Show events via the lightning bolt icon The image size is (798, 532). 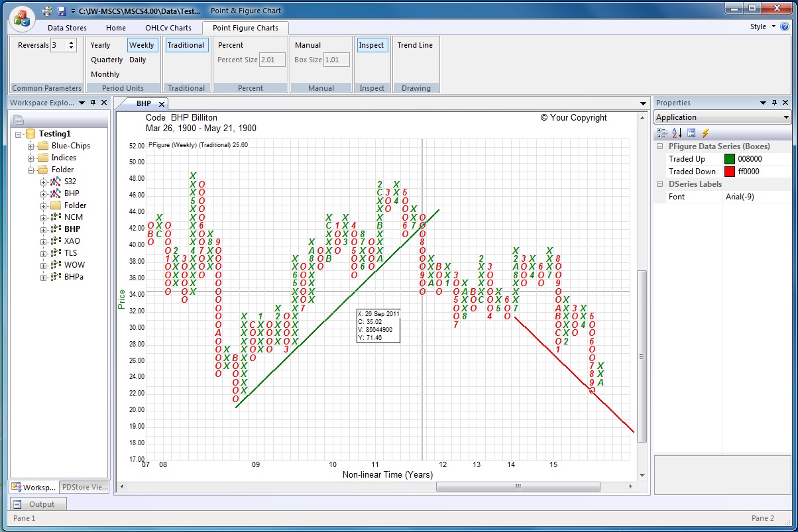coord(706,133)
